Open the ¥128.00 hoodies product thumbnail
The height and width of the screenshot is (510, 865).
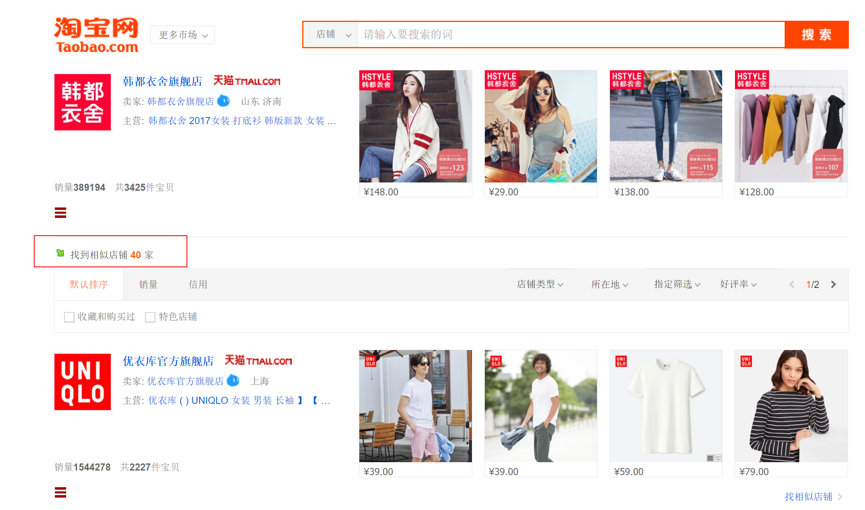pos(791,126)
